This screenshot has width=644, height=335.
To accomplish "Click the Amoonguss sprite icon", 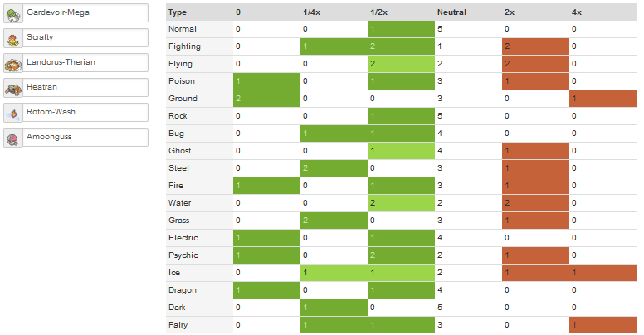I will pyautogui.click(x=13, y=139).
